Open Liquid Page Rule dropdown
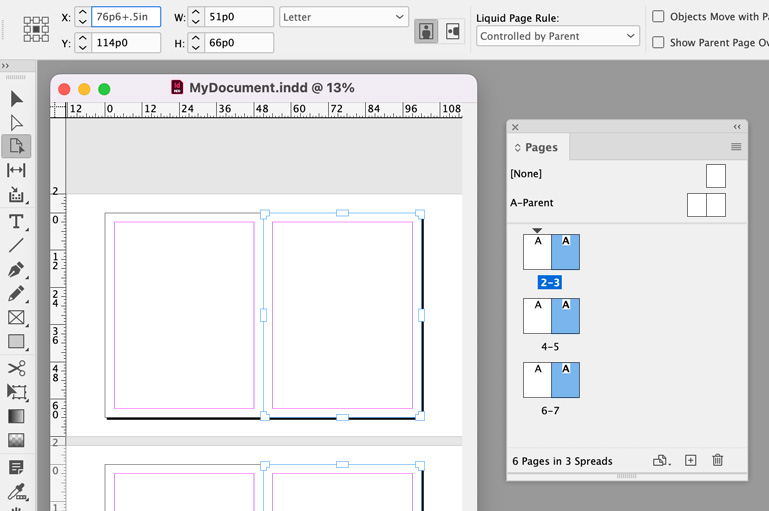Screen dimensions: 769x511 pyautogui.click(x=558, y=36)
